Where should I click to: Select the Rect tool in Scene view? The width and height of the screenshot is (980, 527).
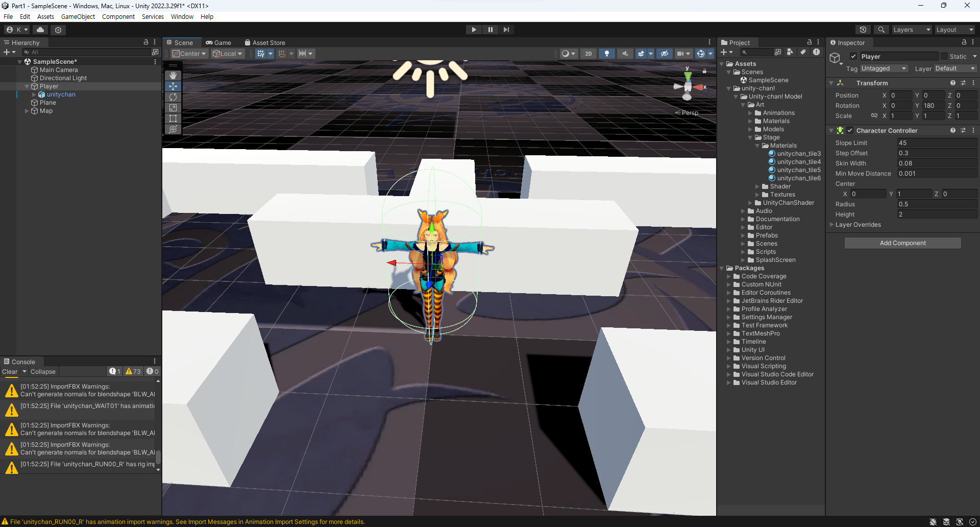[173, 118]
